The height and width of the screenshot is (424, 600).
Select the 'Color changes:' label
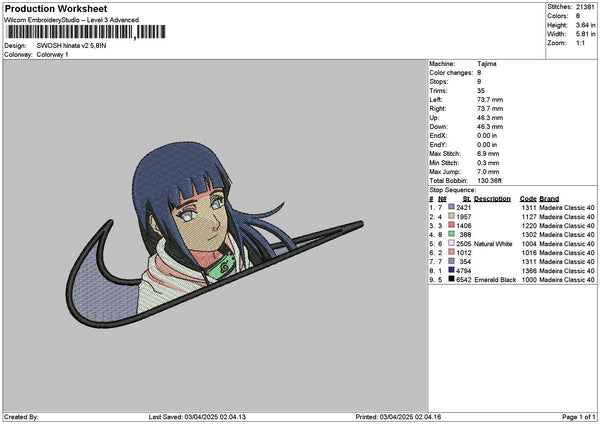click(x=451, y=73)
